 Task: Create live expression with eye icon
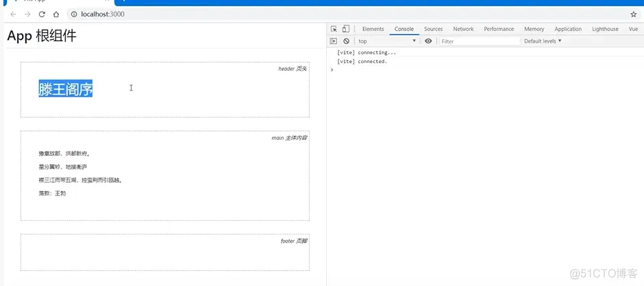tap(428, 41)
